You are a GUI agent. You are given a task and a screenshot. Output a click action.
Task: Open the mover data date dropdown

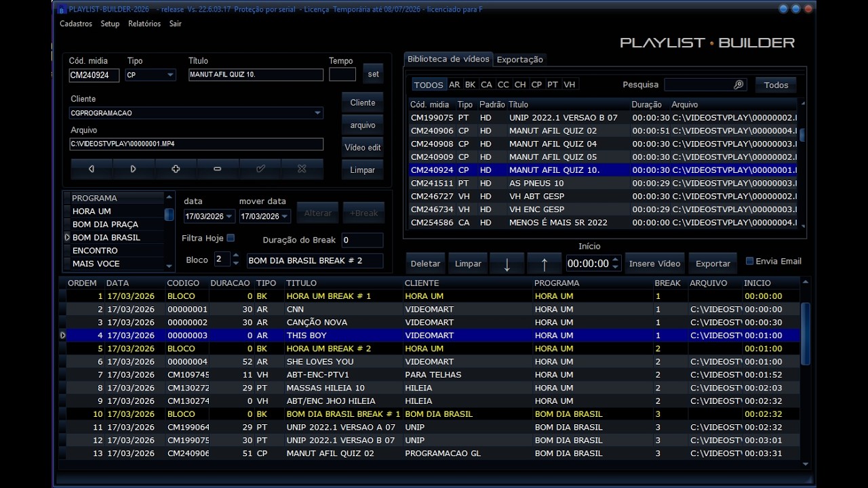point(285,216)
